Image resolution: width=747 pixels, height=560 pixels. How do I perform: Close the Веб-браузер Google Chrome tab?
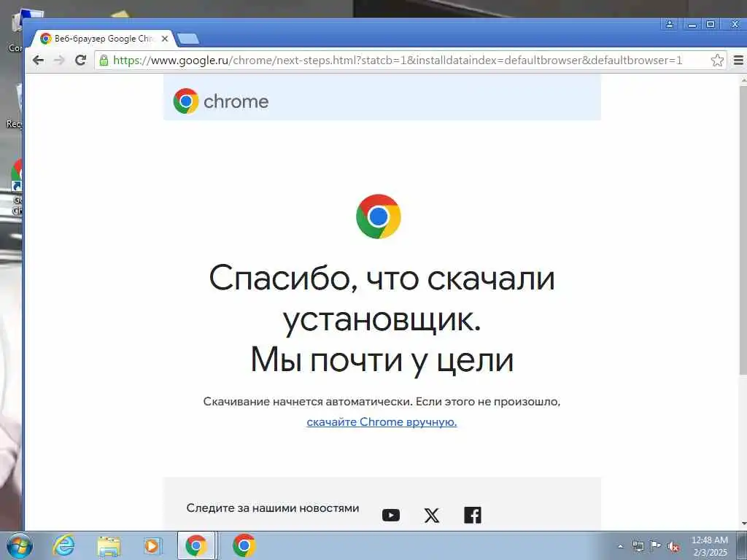click(x=165, y=39)
